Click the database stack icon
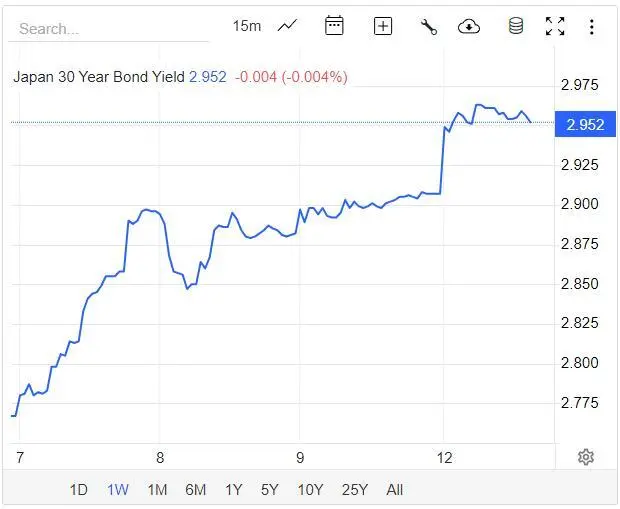Viewport: 620px width, 509px height. point(516,27)
